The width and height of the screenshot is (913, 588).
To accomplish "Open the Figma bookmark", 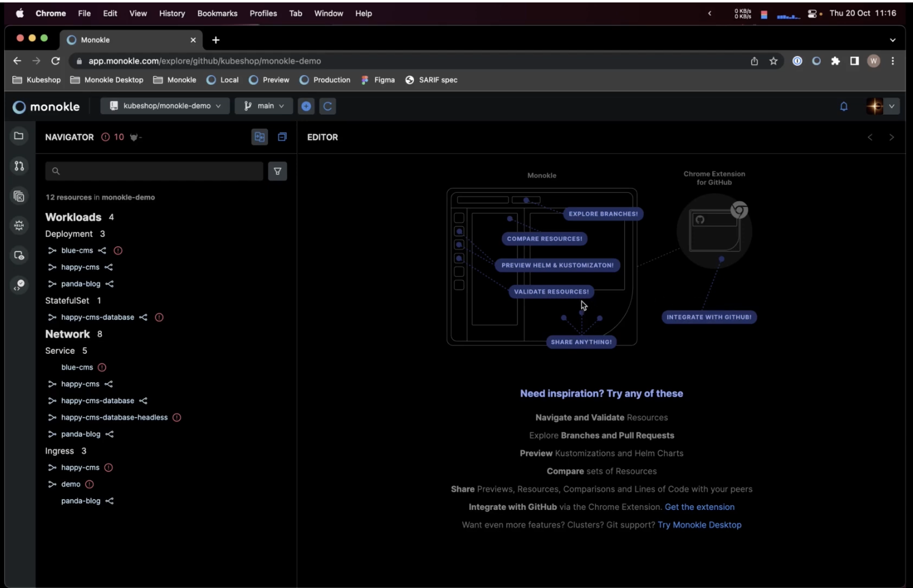I will coord(378,80).
